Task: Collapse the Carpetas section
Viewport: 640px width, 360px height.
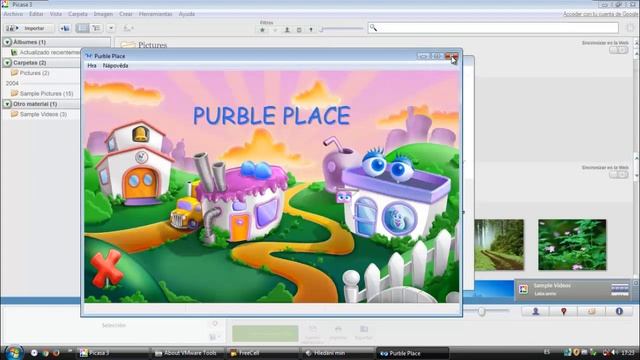Action: [x=7, y=62]
